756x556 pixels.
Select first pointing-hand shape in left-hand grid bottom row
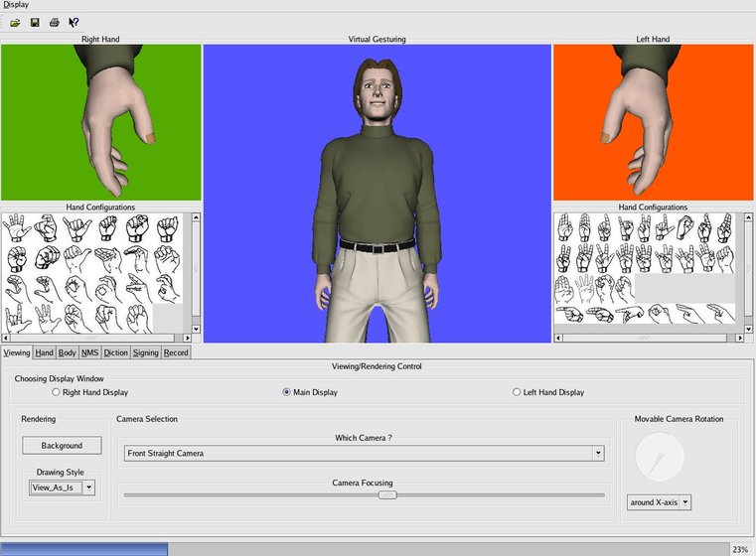click(570, 314)
